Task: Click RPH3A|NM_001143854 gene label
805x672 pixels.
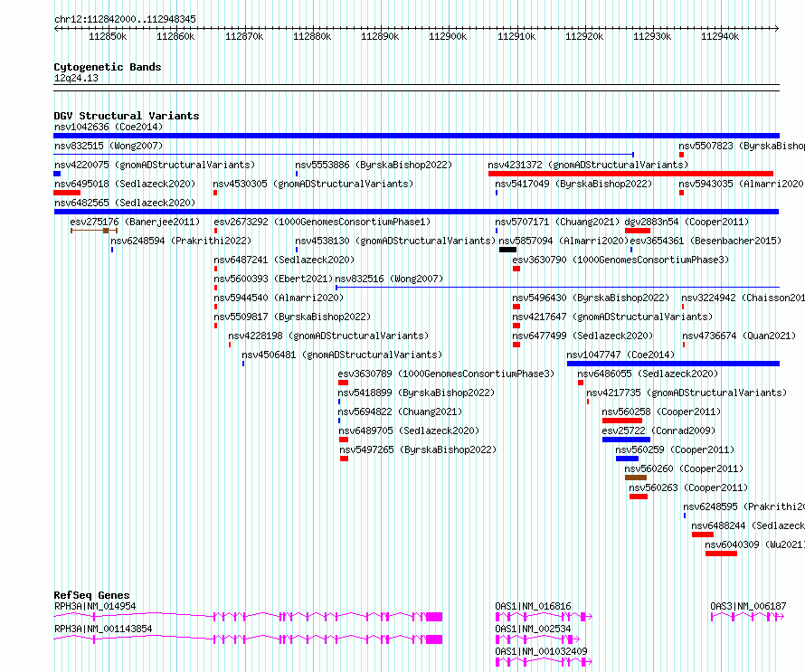Action: click(103, 629)
